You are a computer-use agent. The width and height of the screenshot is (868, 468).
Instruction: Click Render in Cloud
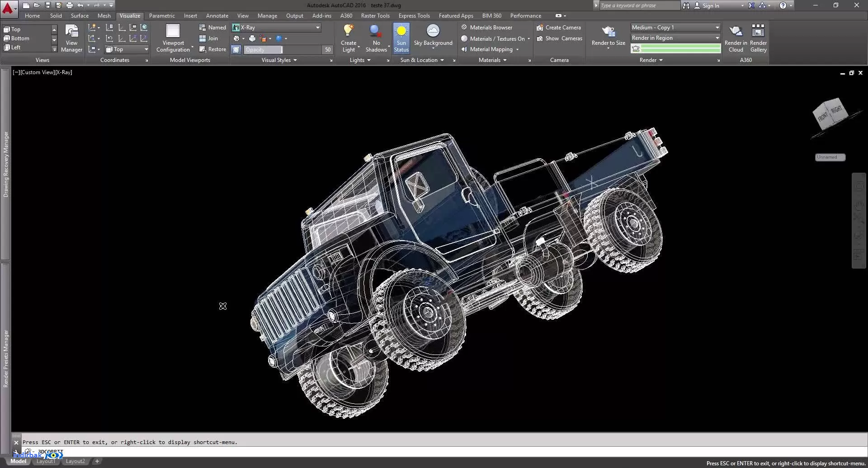[x=736, y=38]
